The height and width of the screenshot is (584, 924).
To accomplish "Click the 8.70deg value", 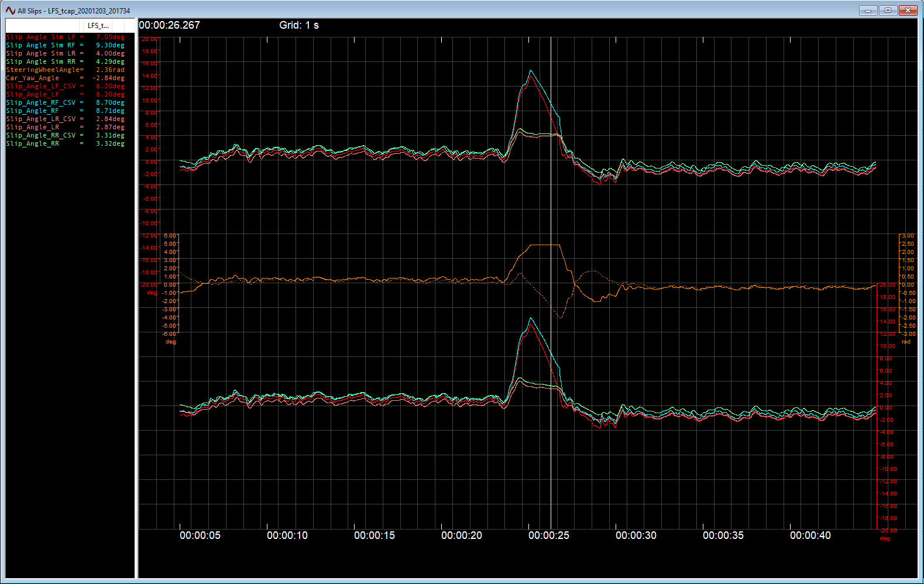I will click(110, 102).
